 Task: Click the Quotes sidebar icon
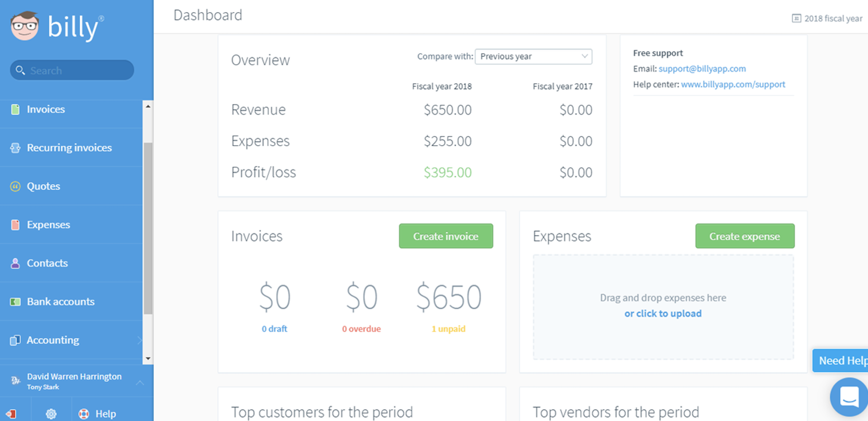click(15, 186)
